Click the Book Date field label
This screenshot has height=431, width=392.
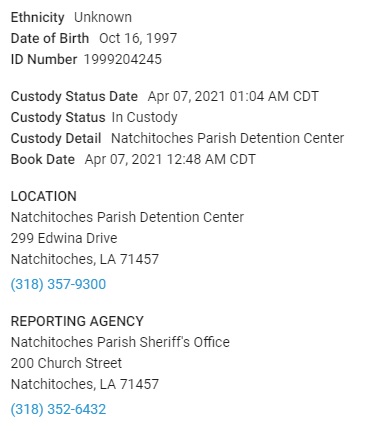[x=43, y=159]
